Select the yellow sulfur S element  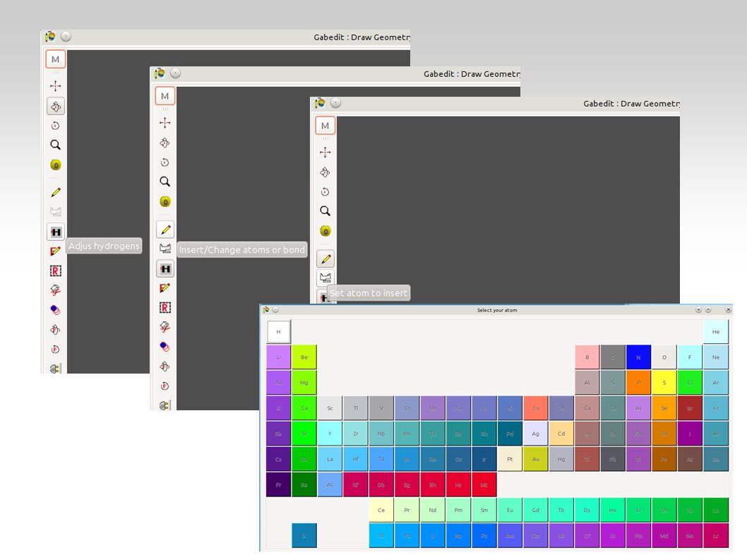point(664,383)
